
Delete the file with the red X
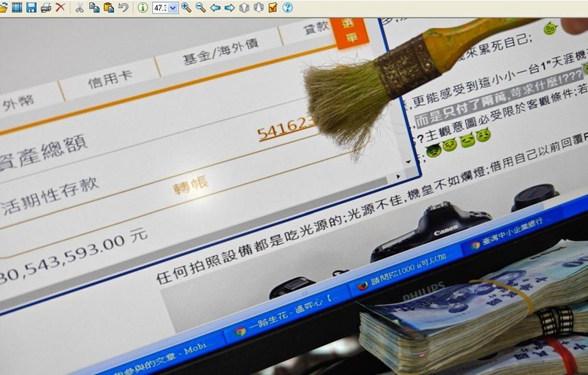[x=60, y=8]
